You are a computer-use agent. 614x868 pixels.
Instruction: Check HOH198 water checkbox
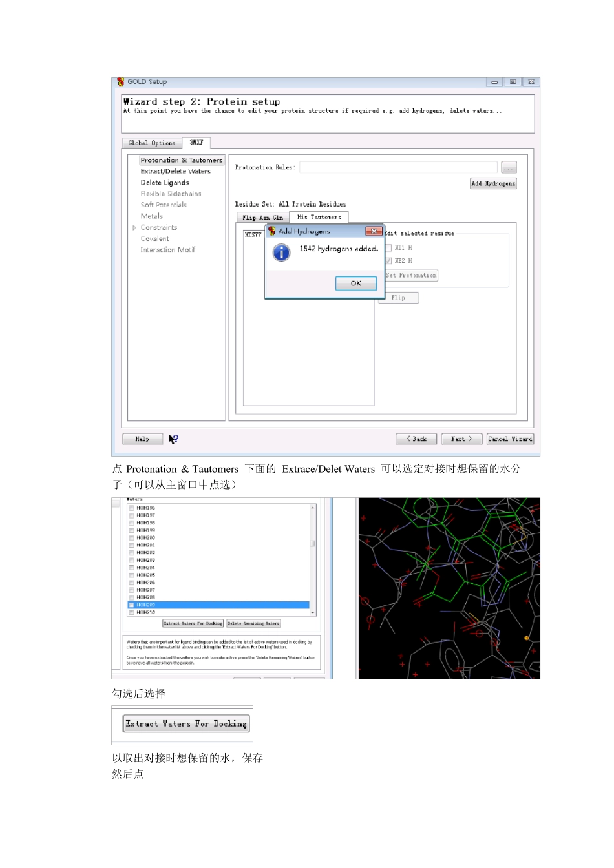point(131,523)
